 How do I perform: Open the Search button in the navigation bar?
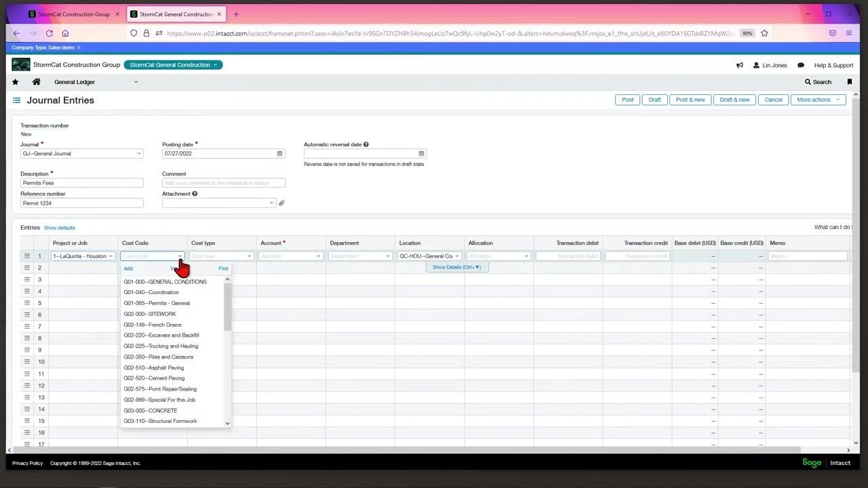point(818,82)
